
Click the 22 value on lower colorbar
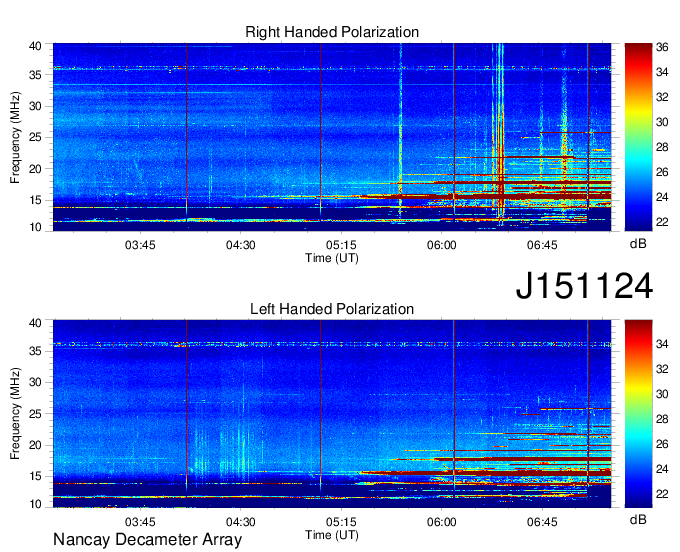(662, 494)
